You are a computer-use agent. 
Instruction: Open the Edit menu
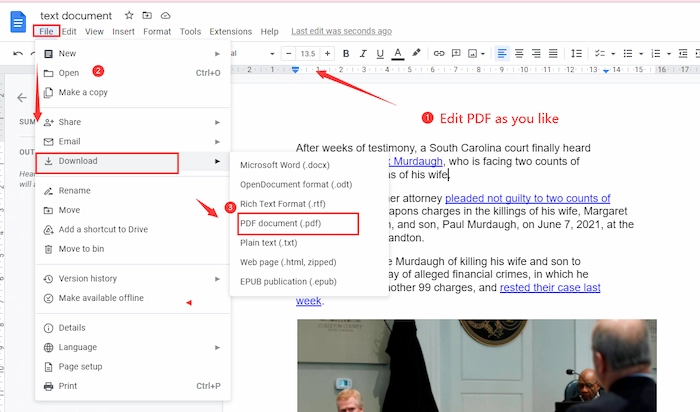pos(69,31)
